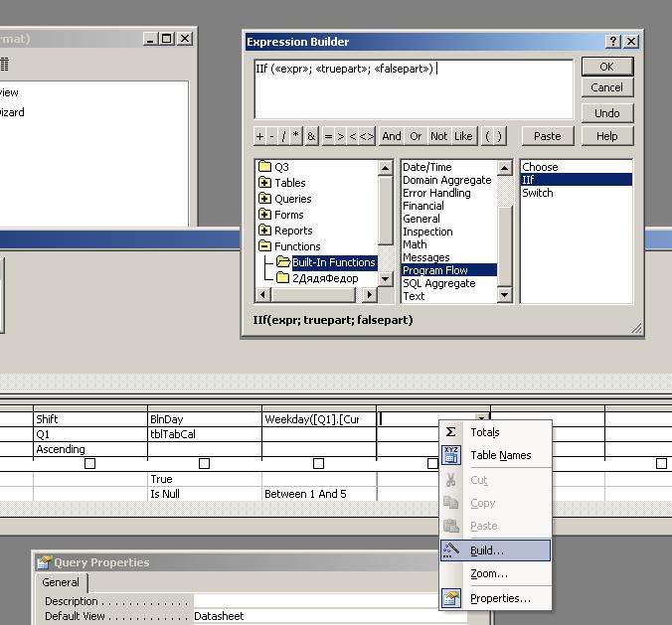Insert the ampersand concatenation operator
The width and height of the screenshot is (672, 625).
pos(311,136)
